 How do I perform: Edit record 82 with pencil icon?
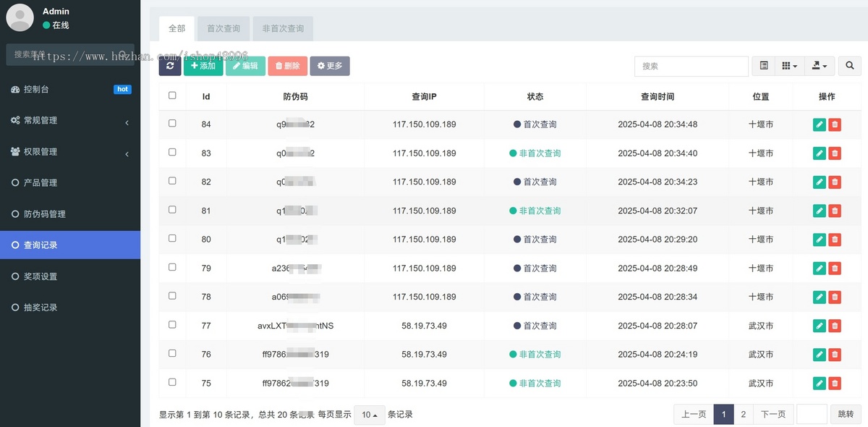point(819,182)
